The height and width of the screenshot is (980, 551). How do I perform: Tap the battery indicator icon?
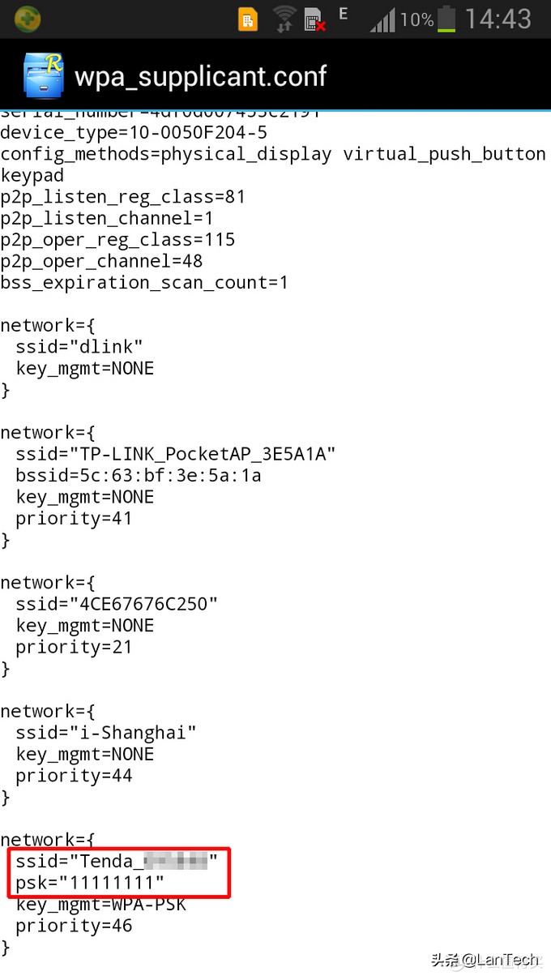click(446, 19)
